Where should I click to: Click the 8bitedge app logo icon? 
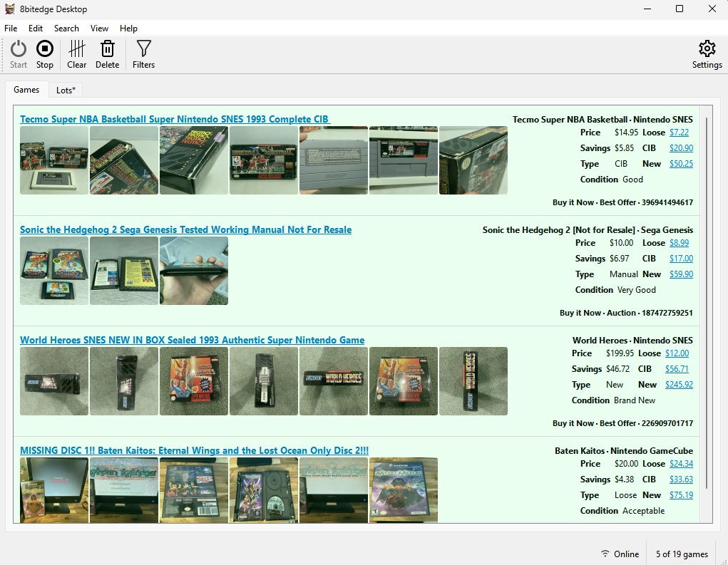(10, 9)
